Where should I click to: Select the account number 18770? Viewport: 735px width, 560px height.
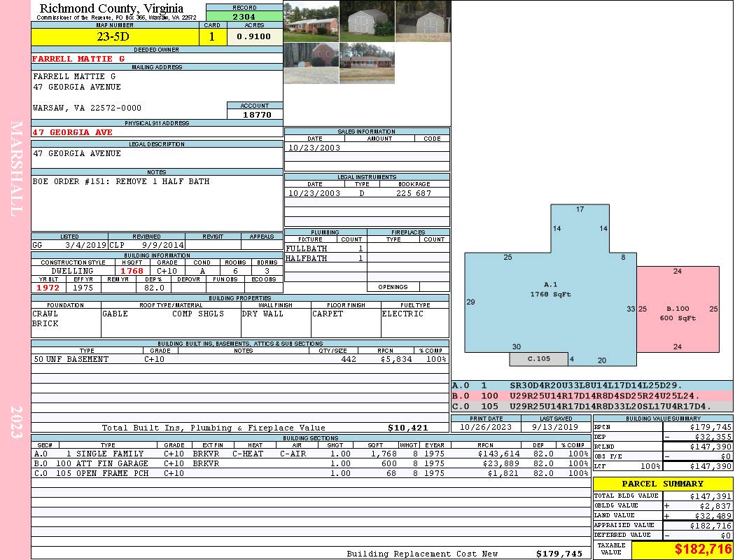255,114
